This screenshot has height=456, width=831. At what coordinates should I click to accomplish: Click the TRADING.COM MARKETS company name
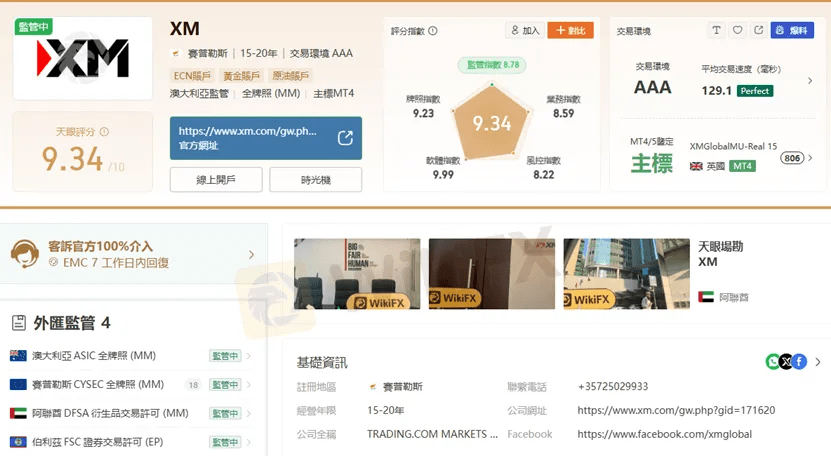(x=432, y=434)
